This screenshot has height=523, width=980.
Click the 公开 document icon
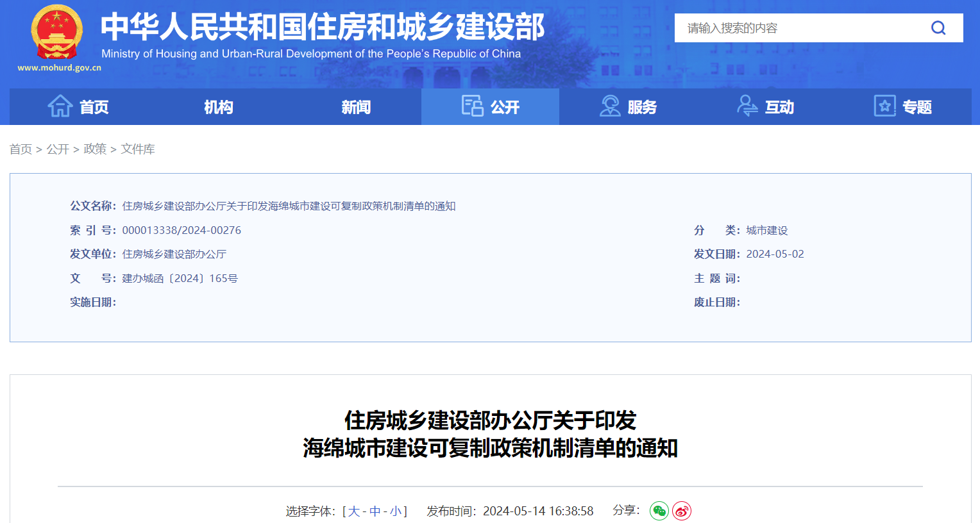[x=473, y=106]
